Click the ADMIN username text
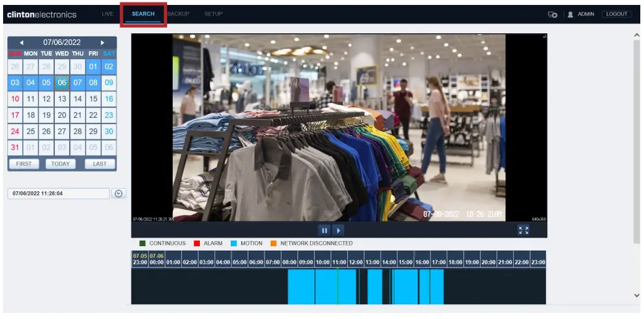This screenshot has width=644, height=319. point(585,14)
